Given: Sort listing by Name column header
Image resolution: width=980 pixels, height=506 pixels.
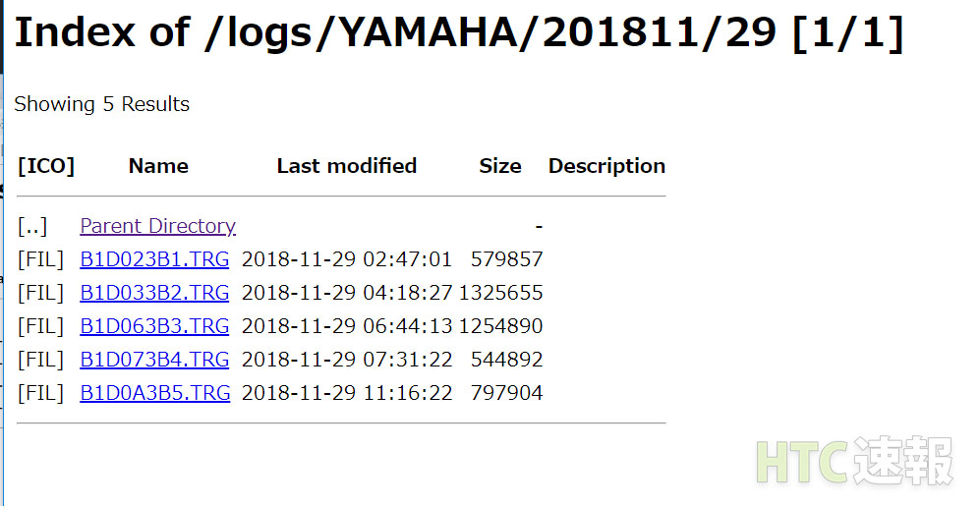Looking at the screenshot, I should (x=158, y=166).
